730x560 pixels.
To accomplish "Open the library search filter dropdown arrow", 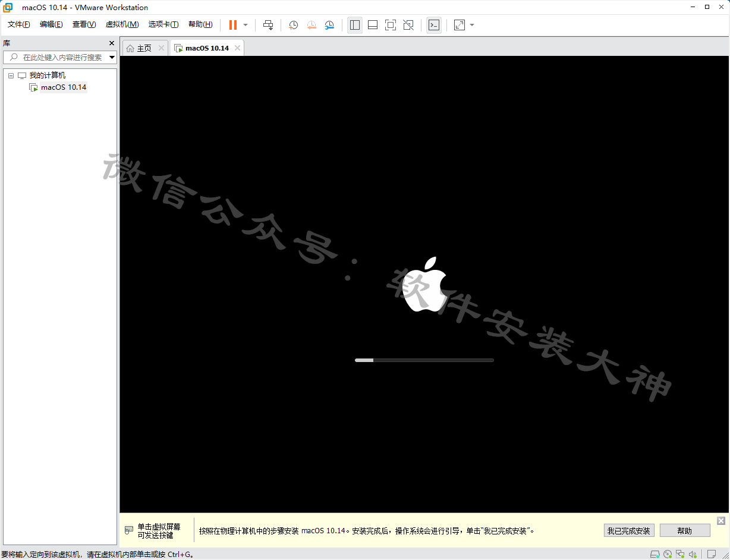I will (x=112, y=58).
